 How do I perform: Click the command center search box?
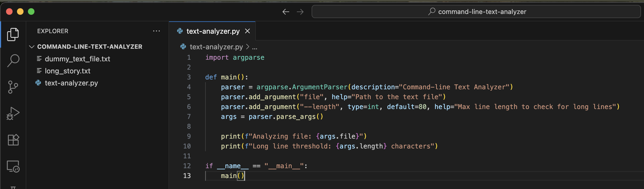476,12
